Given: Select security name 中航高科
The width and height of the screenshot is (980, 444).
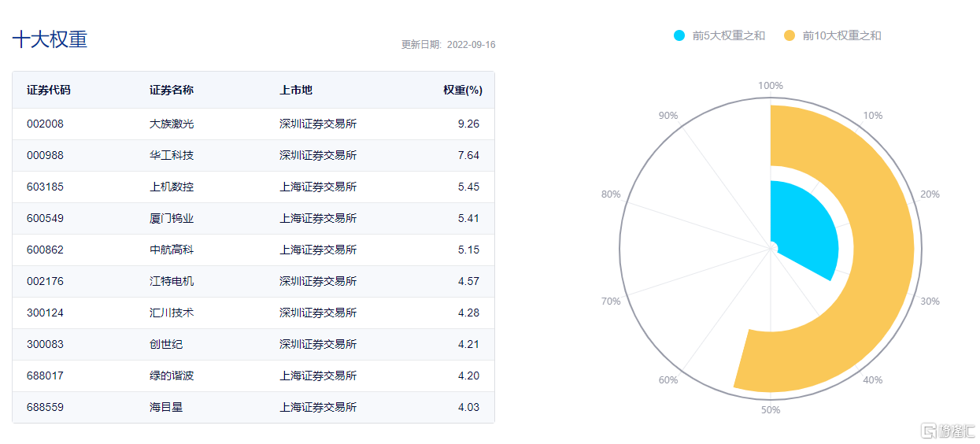Looking at the screenshot, I should [172, 250].
